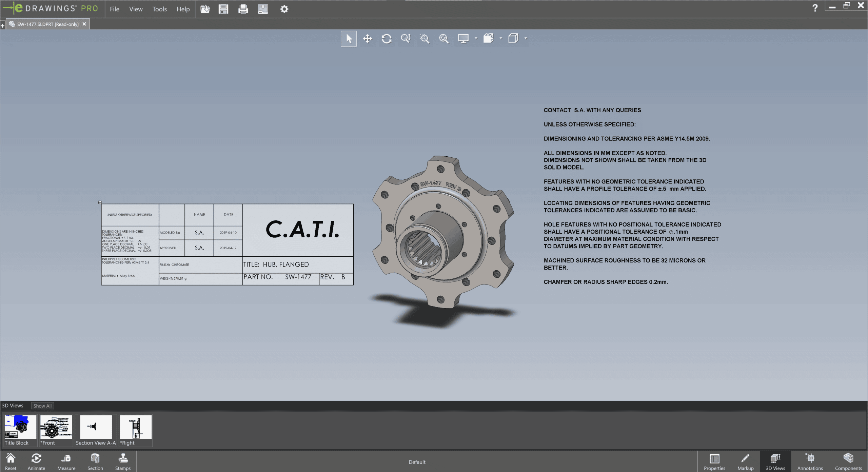
Task: Activate the Pan tool
Action: pyautogui.click(x=368, y=39)
